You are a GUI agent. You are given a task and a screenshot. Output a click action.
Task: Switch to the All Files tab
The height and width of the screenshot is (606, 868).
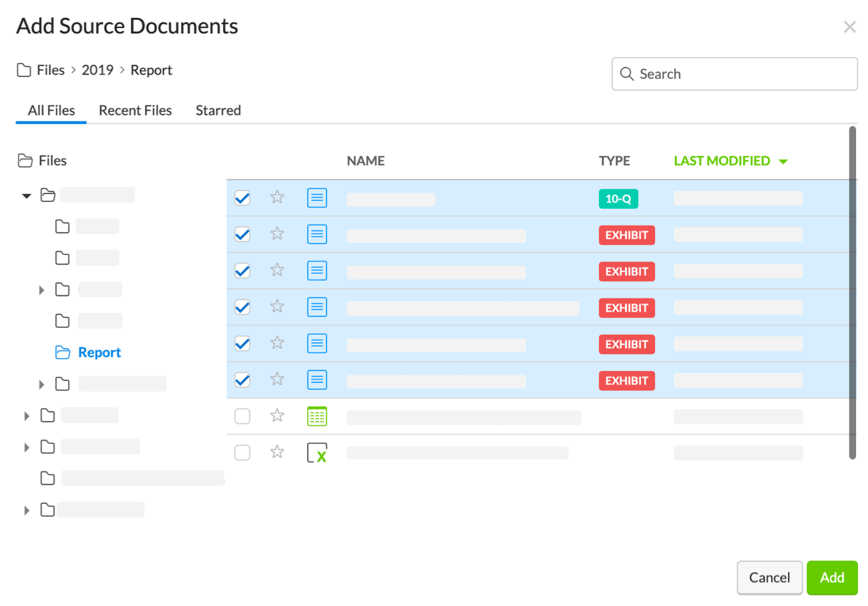click(x=51, y=110)
